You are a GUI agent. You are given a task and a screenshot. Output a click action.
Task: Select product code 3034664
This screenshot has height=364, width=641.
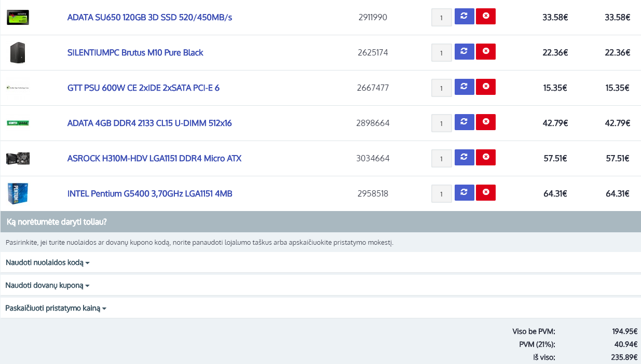point(373,158)
